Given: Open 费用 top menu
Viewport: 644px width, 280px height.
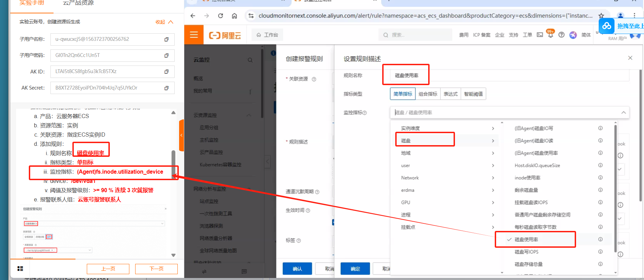Looking at the screenshot, I should pos(464,35).
